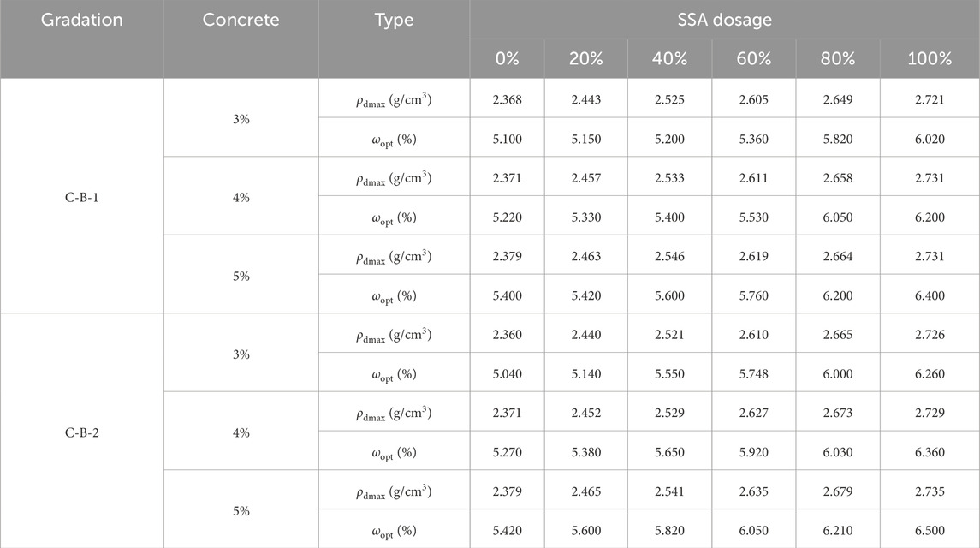
Task: Select the 100% dosage column header
Action: (x=929, y=59)
